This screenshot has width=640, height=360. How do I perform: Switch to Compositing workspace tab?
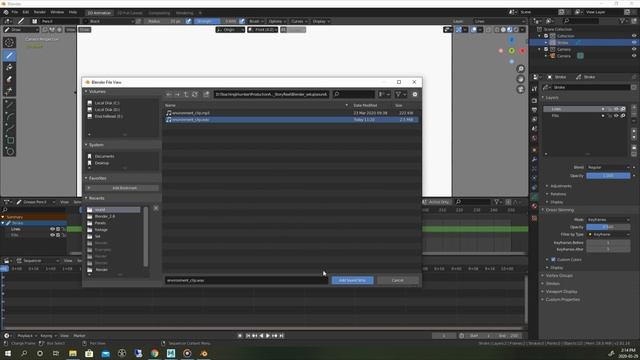tap(159, 13)
